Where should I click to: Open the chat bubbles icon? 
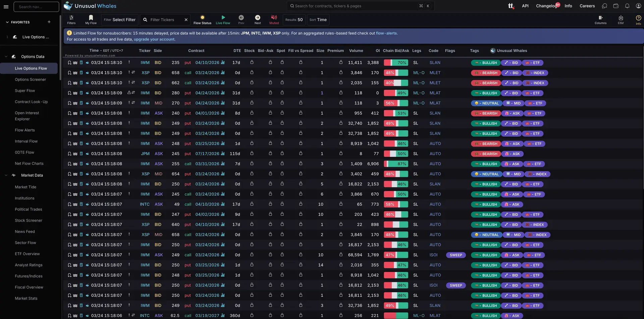[x=604, y=6]
